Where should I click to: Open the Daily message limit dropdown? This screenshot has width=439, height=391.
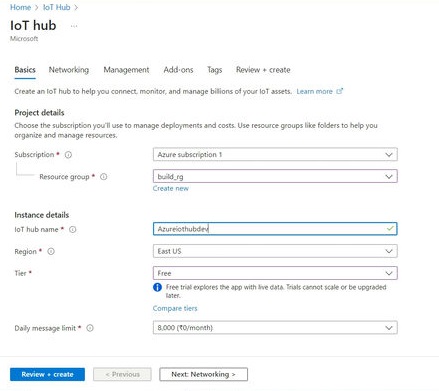(275, 328)
